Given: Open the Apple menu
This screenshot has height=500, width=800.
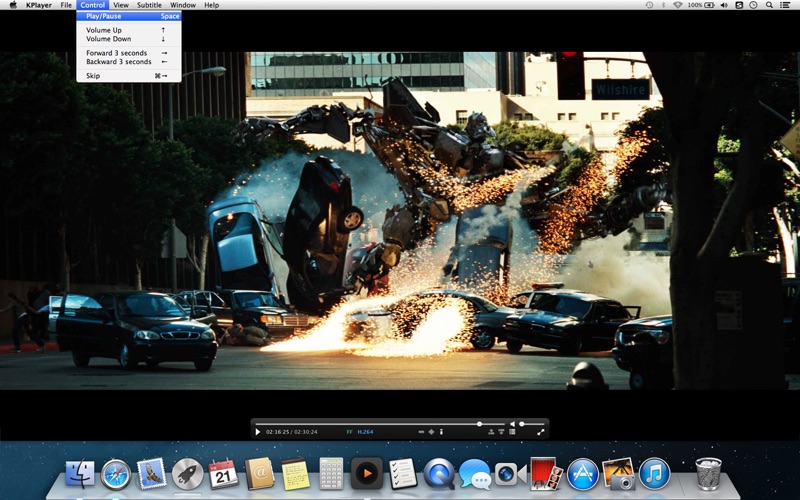Looking at the screenshot, I should pyautogui.click(x=13, y=5).
